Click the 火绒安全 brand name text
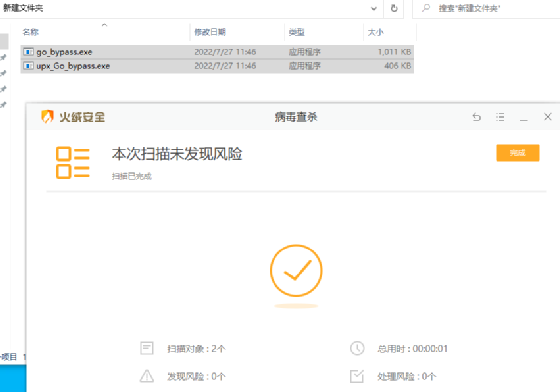Image resolution: width=560 pixels, height=392 pixels. pyautogui.click(x=82, y=117)
